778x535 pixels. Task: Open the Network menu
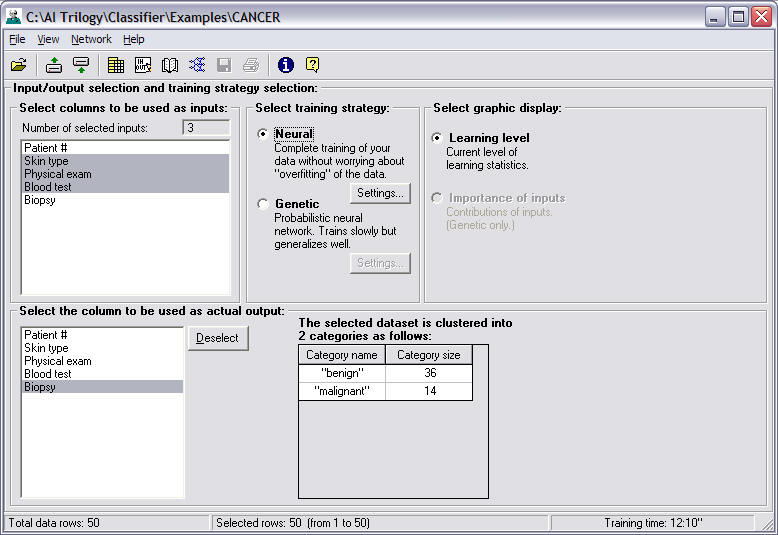(91, 39)
